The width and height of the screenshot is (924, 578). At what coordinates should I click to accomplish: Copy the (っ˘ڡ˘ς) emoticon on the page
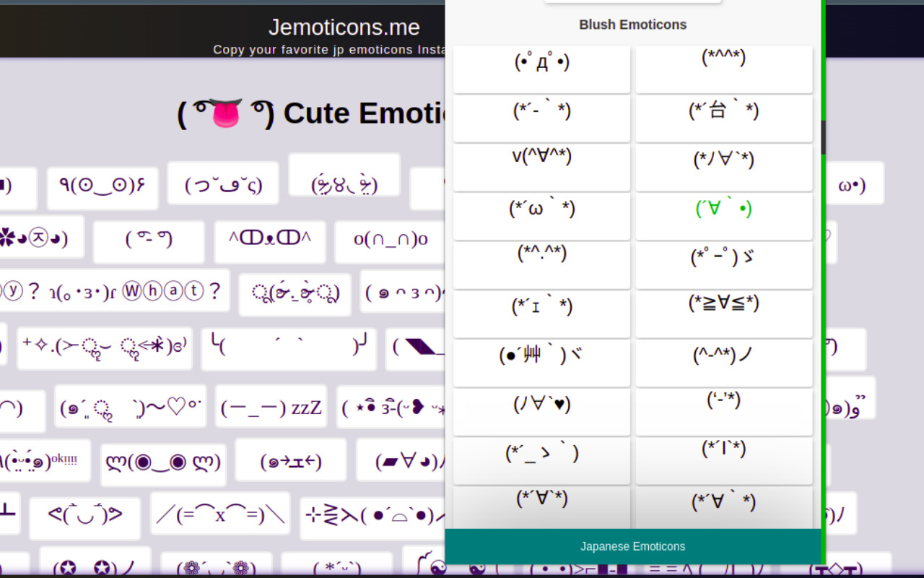pos(223,183)
